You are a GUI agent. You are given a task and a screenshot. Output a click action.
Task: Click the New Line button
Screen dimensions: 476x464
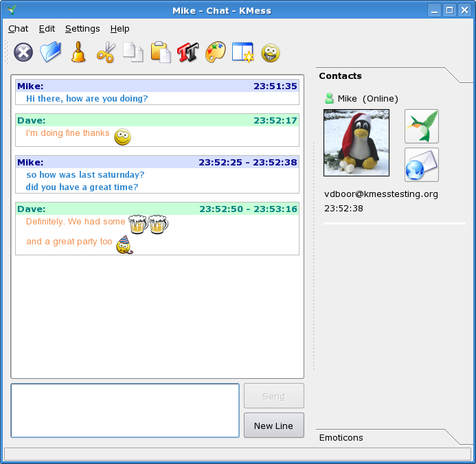[x=274, y=425]
